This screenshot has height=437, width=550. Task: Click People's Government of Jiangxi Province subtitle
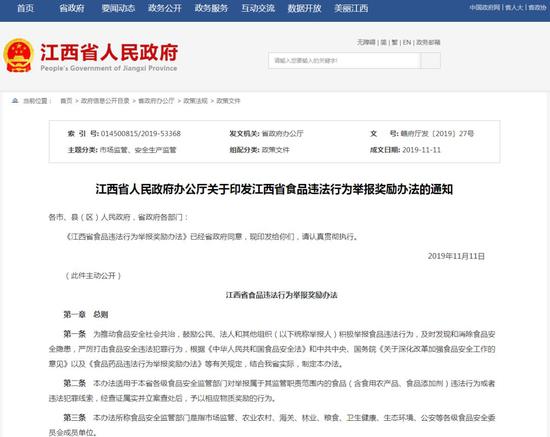[x=109, y=68]
